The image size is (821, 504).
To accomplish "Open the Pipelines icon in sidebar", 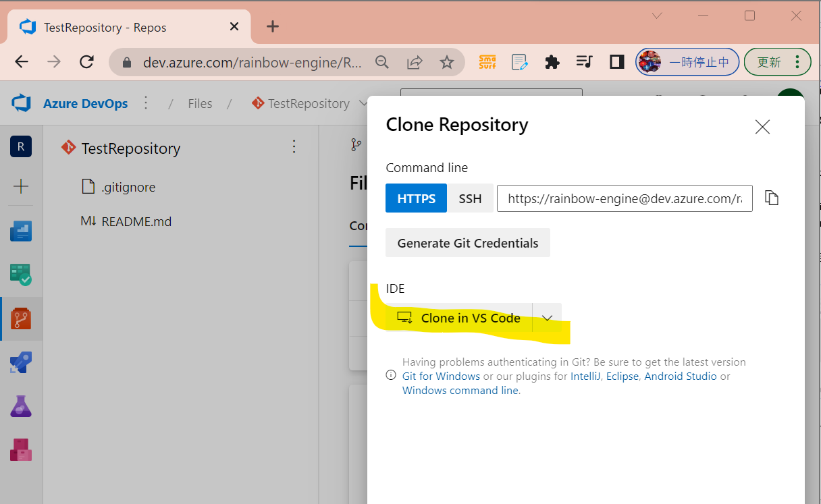I will (21, 362).
